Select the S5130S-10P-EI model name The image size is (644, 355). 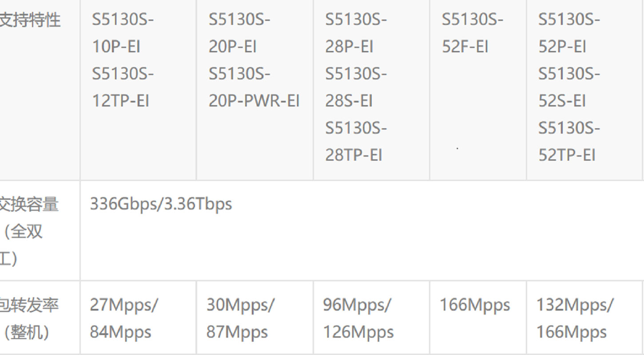pyautogui.click(x=123, y=33)
